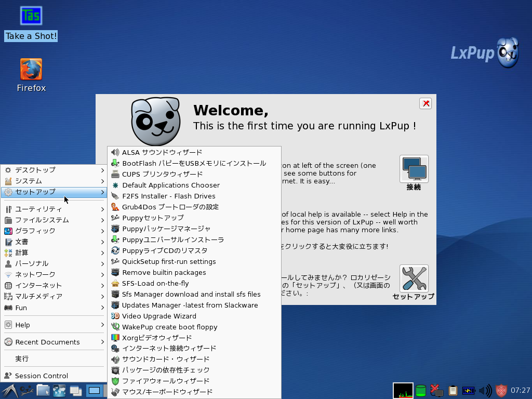Click the green storage drum tray icon
This screenshot has width=532, height=399.
click(x=421, y=391)
